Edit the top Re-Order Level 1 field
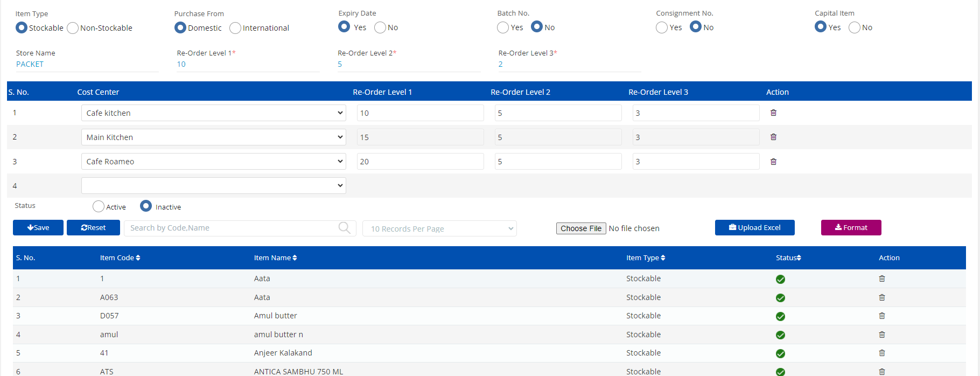 (x=248, y=64)
